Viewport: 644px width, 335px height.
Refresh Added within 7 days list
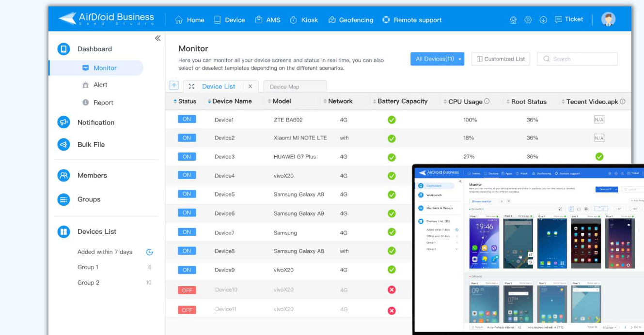click(x=150, y=252)
